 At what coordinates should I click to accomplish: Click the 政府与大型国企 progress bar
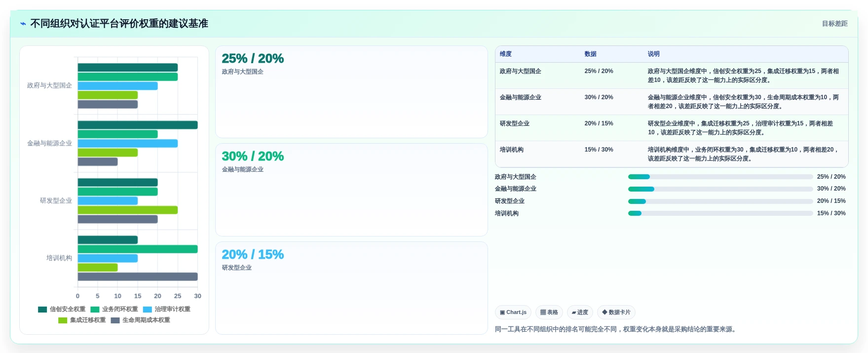720,177
